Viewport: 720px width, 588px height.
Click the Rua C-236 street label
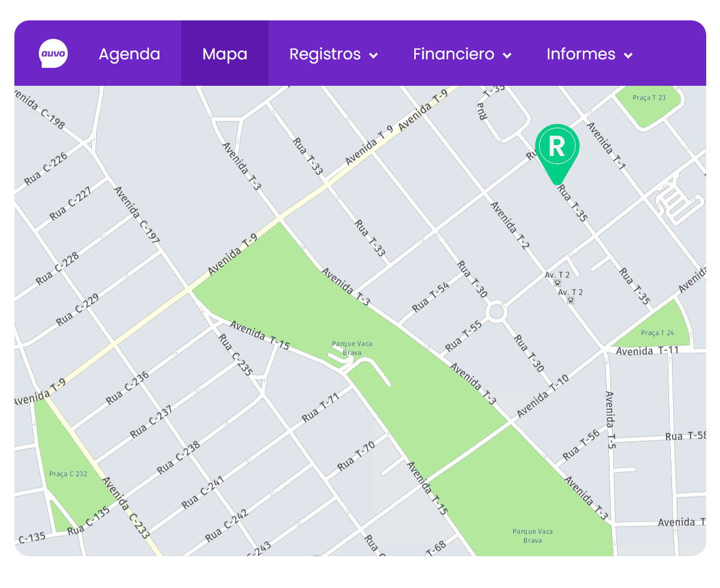point(127,388)
